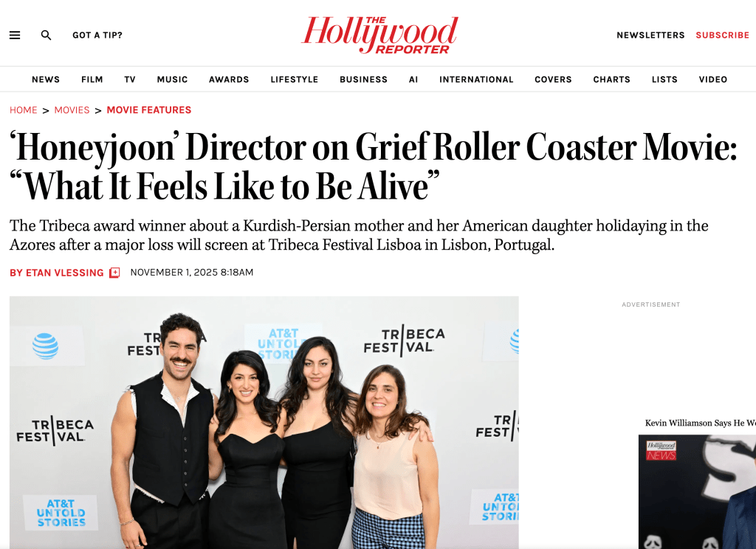This screenshot has width=756, height=549.
Task: Click the Tribeca Festival group photo
Action: pyautogui.click(x=264, y=423)
